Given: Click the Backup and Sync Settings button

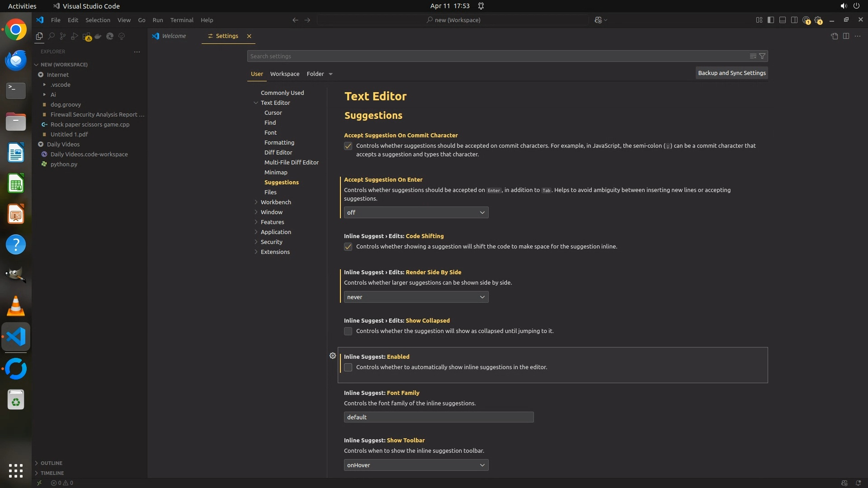Looking at the screenshot, I should (x=731, y=73).
